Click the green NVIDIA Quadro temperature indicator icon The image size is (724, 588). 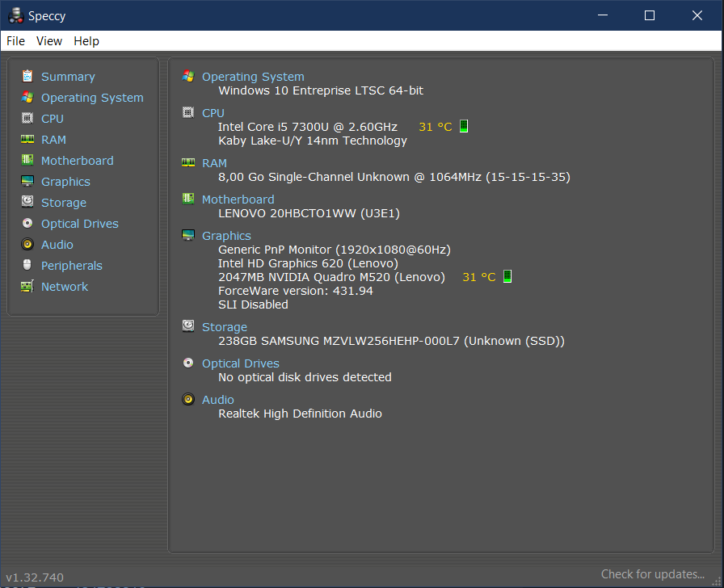point(507,276)
